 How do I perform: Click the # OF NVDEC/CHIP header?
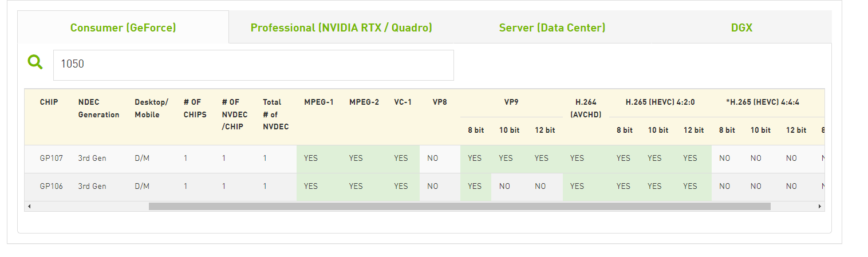coord(235,114)
